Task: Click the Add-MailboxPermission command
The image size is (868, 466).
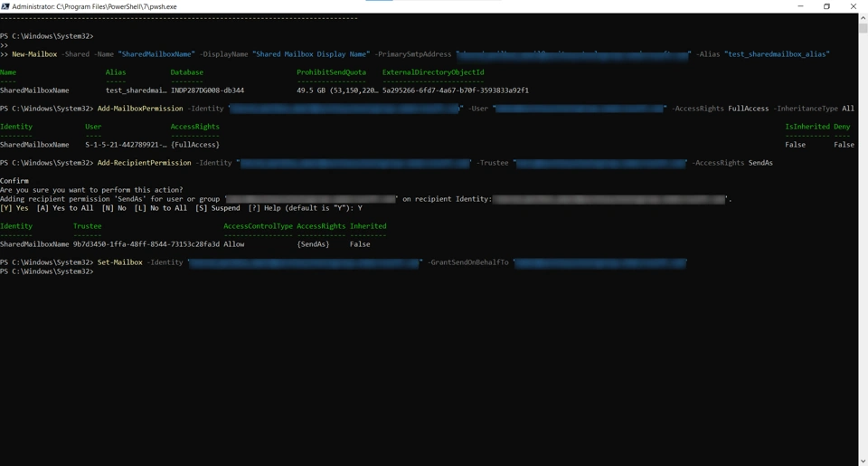Action: (x=140, y=109)
